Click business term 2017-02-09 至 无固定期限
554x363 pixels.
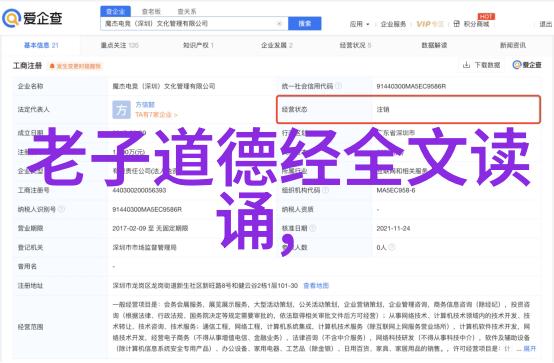pos(150,228)
